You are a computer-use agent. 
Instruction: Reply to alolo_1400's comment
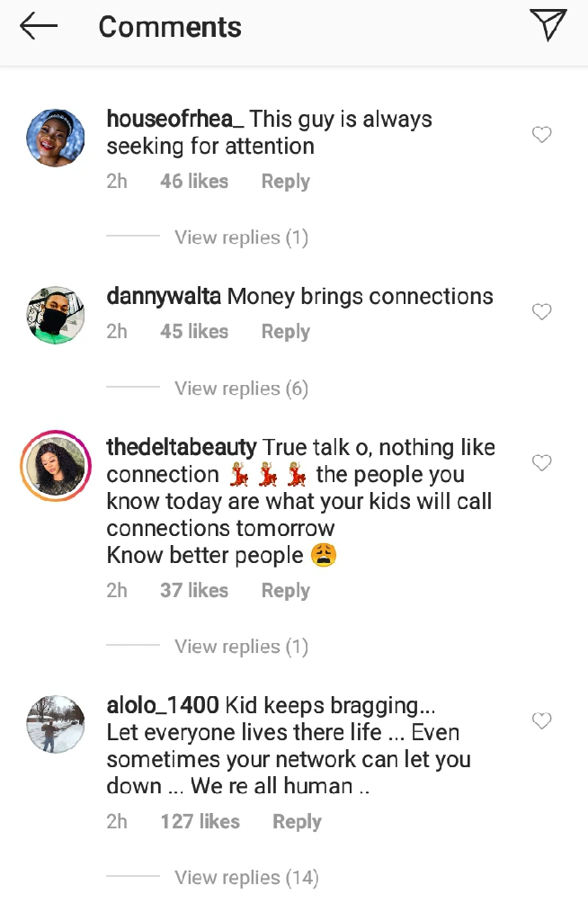click(297, 822)
